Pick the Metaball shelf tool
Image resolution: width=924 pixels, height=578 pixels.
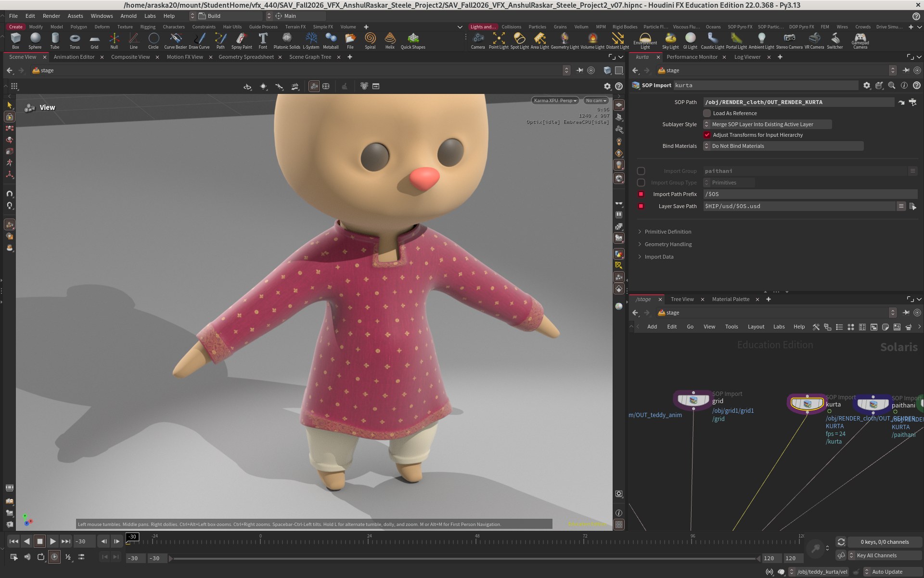331,40
